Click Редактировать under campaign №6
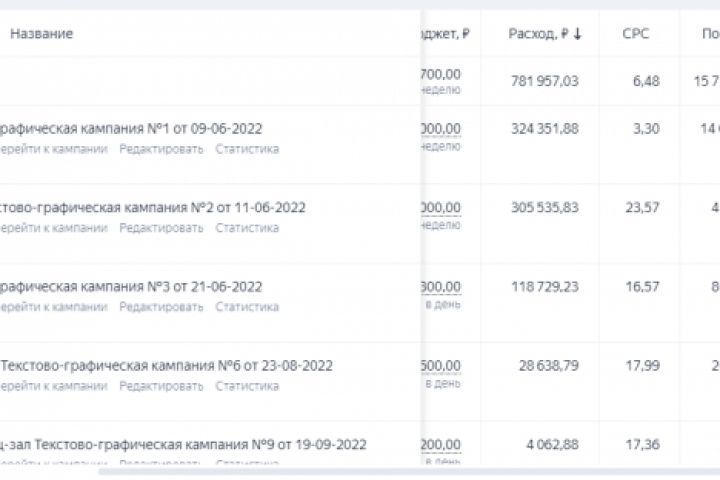This screenshot has height=480, width=720. [x=161, y=386]
